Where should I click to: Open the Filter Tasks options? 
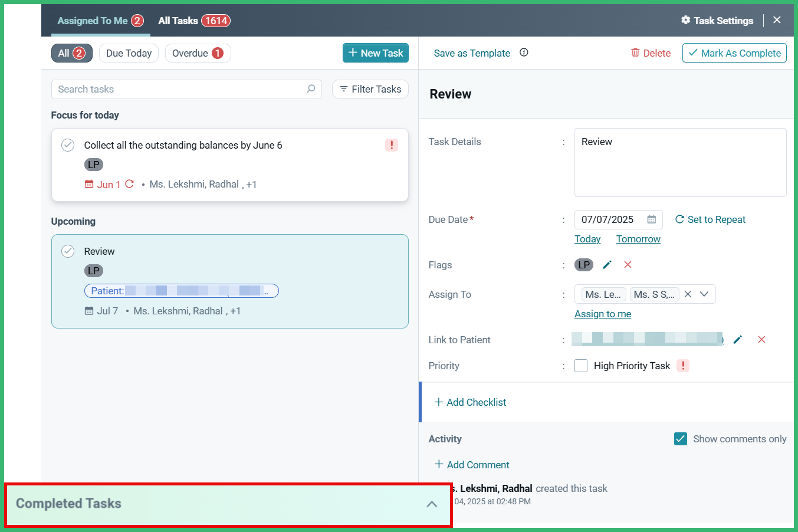pos(370,89)
